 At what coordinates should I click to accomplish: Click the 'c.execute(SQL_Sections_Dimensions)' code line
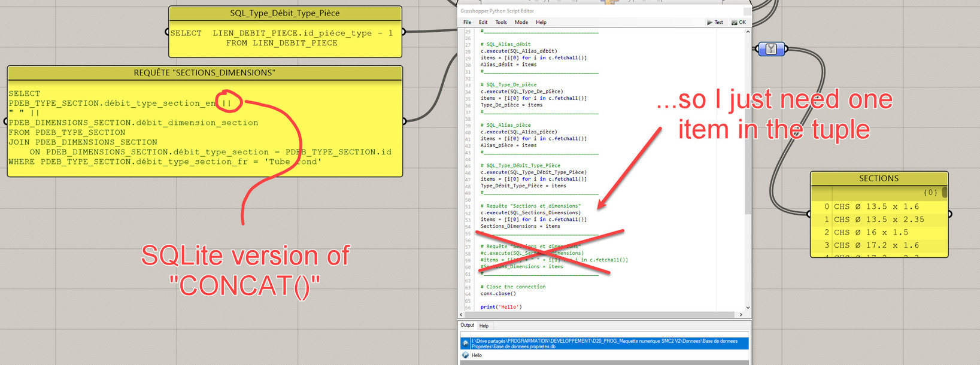[530, 213]
